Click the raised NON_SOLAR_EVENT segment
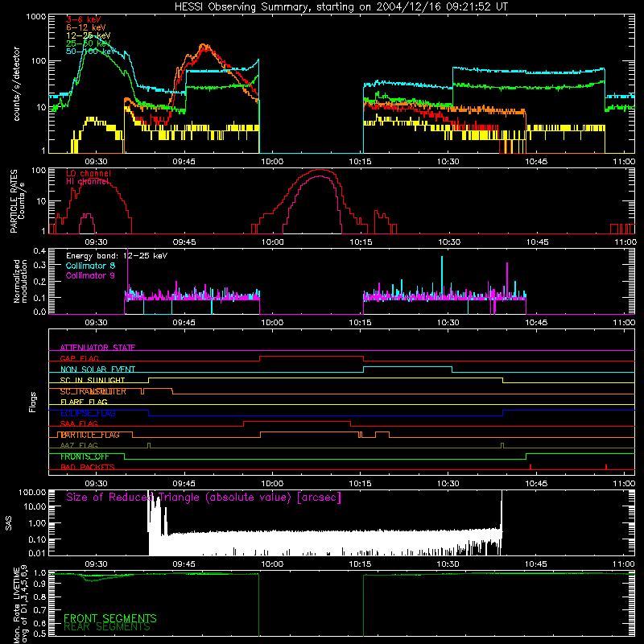Screen dimensions: 644x644 (x=408, y=367)
